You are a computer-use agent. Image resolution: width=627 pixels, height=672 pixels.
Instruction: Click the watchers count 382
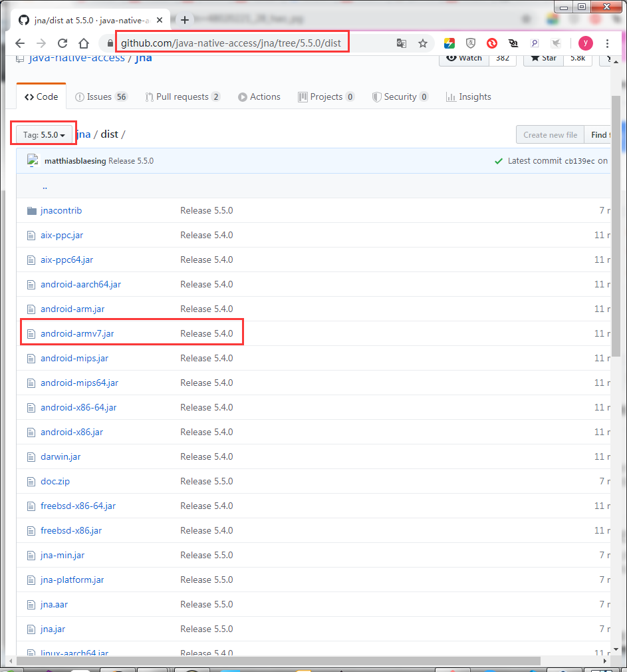pyautogui.click(x=503, y=59)
